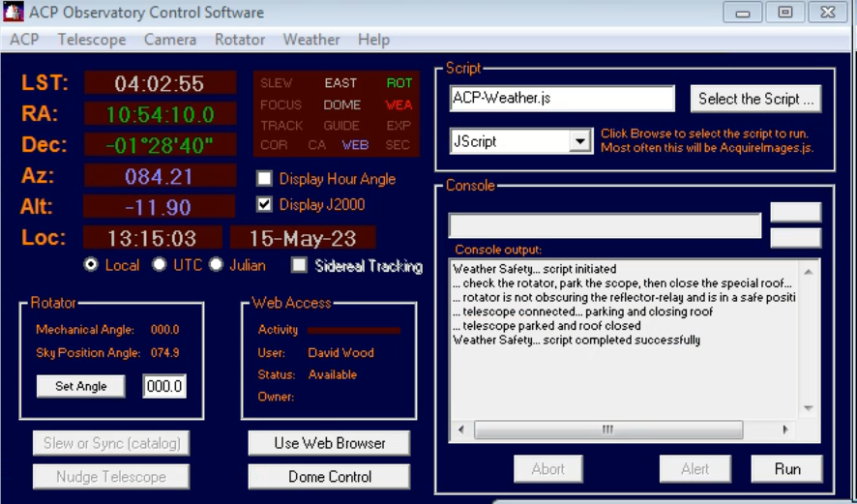
Task: Click the console command input field
Action: coord(605,225)
